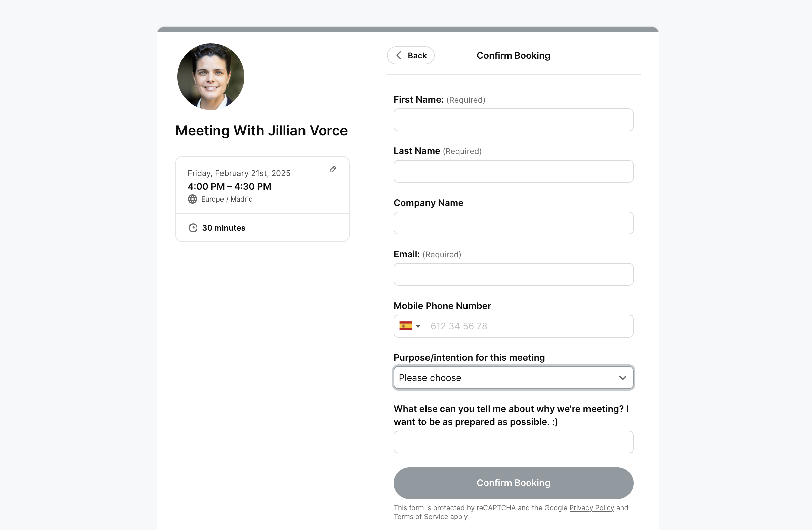This screenshot has height=530, width=812.
Task: Click the Spain flag country code icon
Action: (x=406, y=326)
